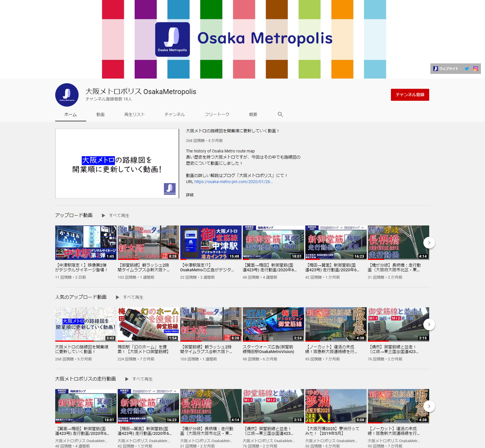Open the Twitter link in banner

pyautogui.click(x=467, y=69)
